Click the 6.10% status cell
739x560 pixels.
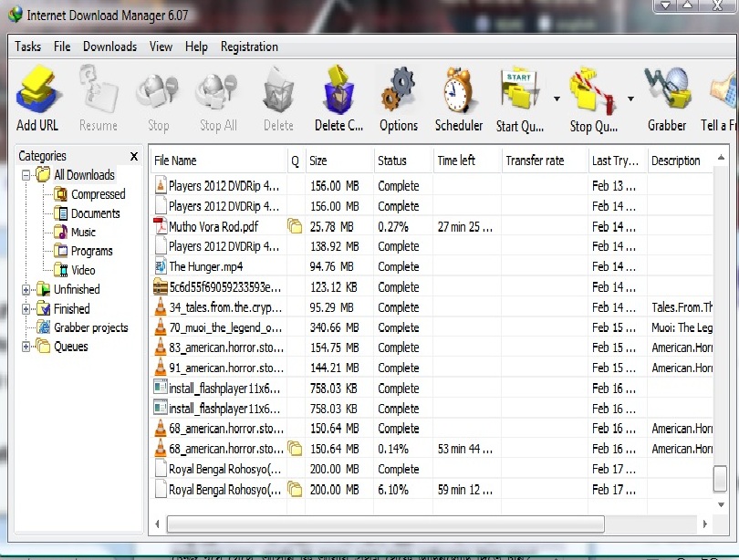coord(392,490)
